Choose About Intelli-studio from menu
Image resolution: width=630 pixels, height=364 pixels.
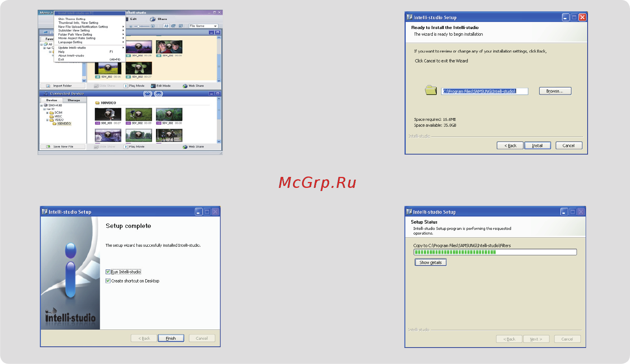click(x=90, y=55)
